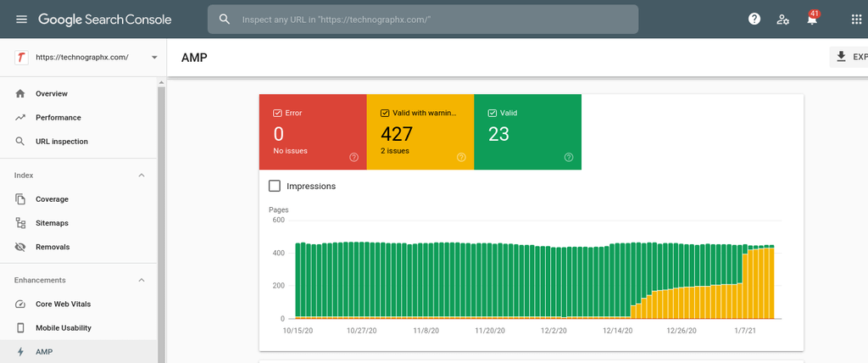Click the AMP page heading

point(194,57)
